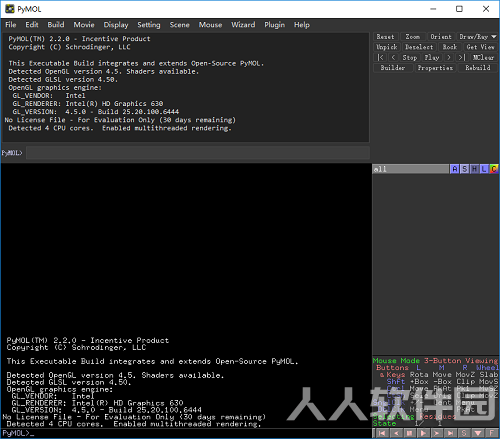Open the Wizard menu

(x=243, y=25)
